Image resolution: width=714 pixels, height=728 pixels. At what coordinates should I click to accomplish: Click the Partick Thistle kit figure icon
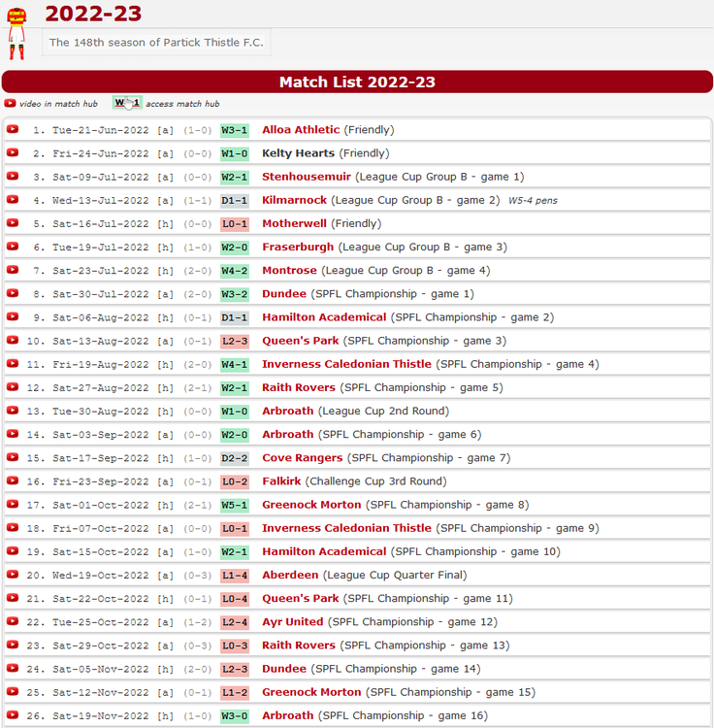point(16,33)
